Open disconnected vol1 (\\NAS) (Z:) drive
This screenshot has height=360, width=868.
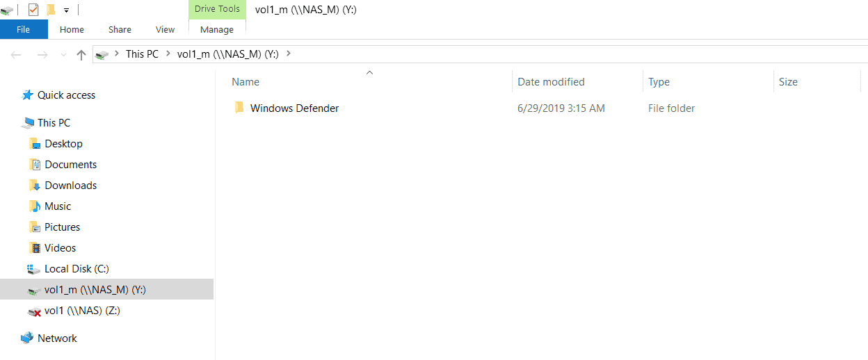(x=82, y=311)
